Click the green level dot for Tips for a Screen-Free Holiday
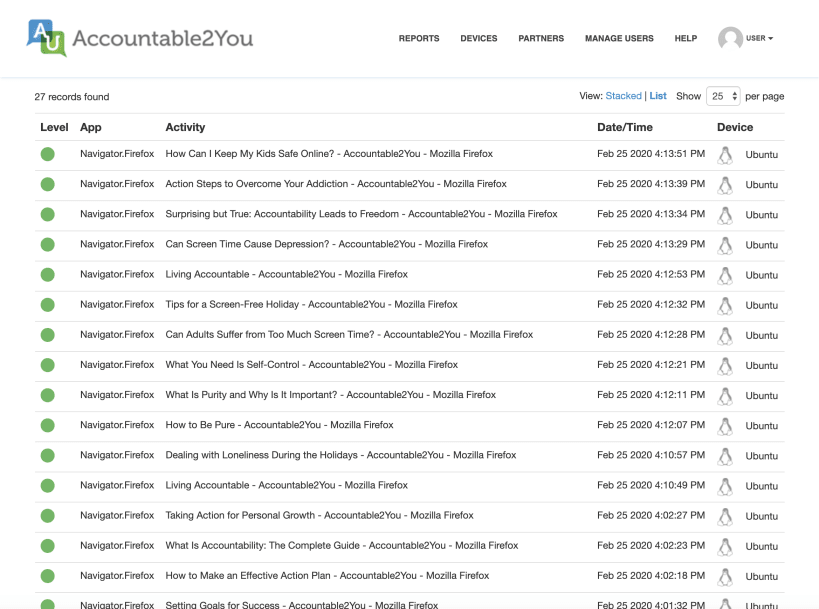Viewport: 819px width, 609px height. pyautogui.click(x=48, y=304)
